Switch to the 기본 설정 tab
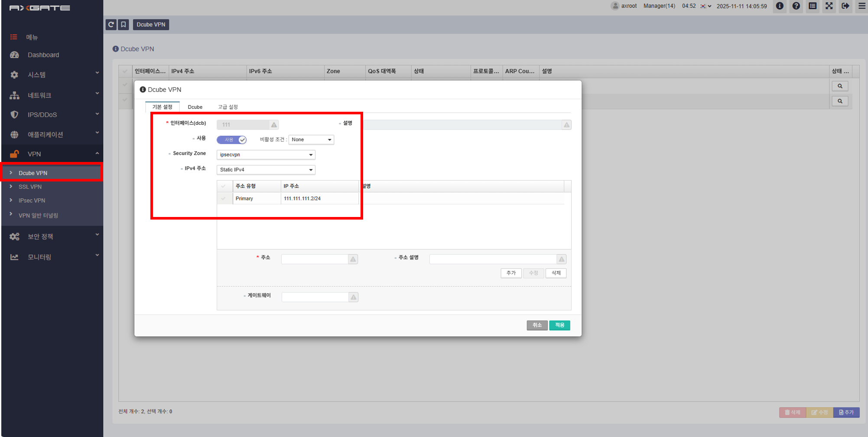This screenshot has height=437, width=868. click(x=163, y=107)
